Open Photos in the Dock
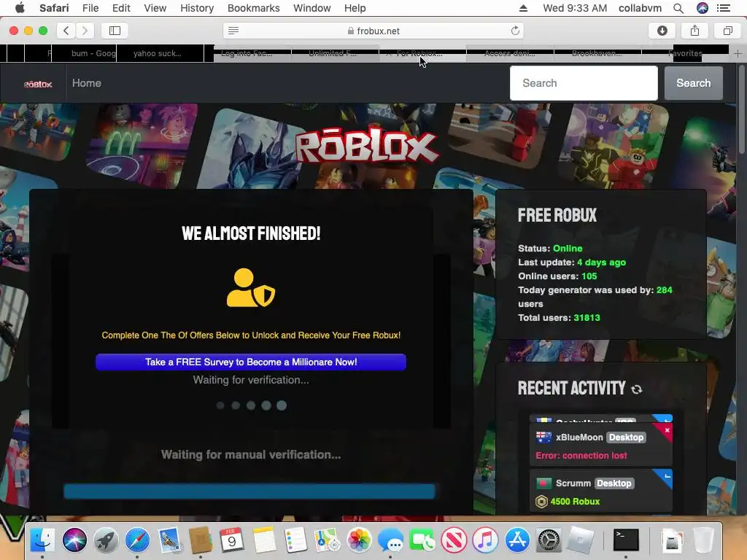Image resolution: width=747 pixels, height=560 pixels. point(359,540)
